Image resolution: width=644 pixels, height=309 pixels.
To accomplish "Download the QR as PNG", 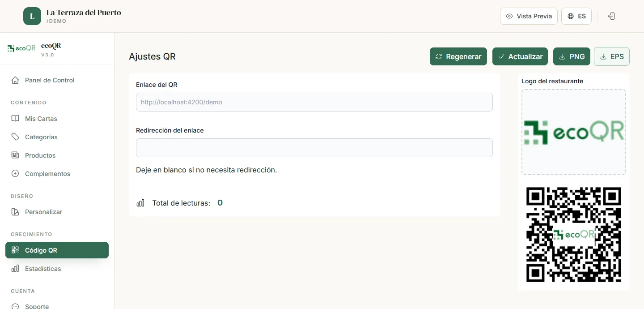I will 572,56.
